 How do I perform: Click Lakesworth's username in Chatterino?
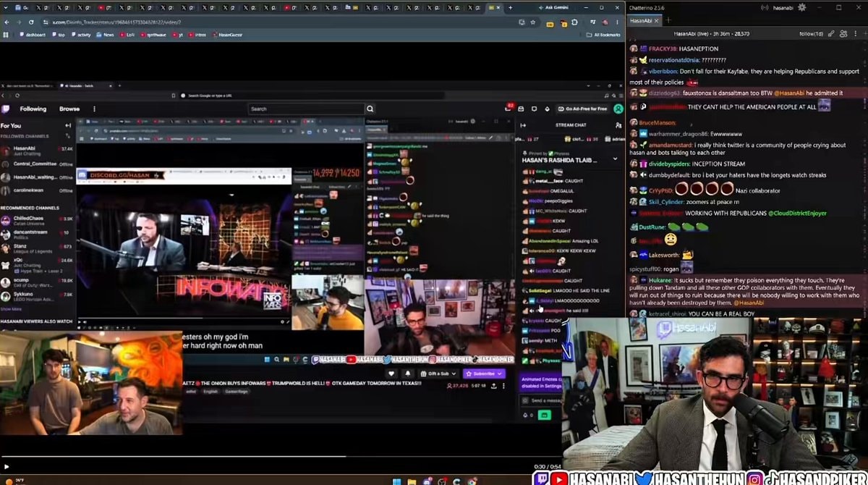click(663, 255)
